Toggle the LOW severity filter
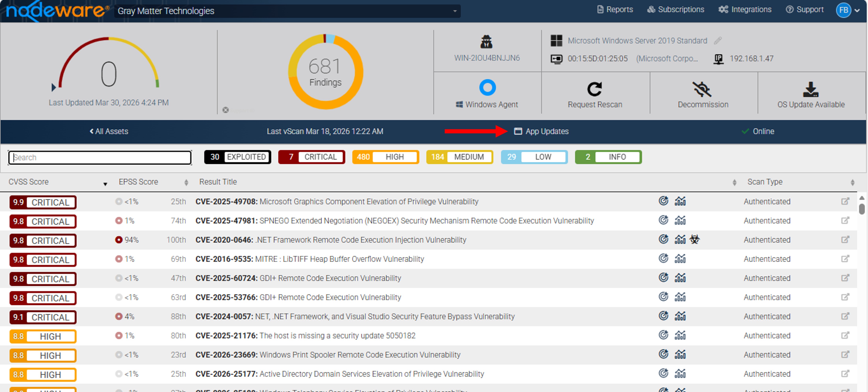 click(534, 157)
